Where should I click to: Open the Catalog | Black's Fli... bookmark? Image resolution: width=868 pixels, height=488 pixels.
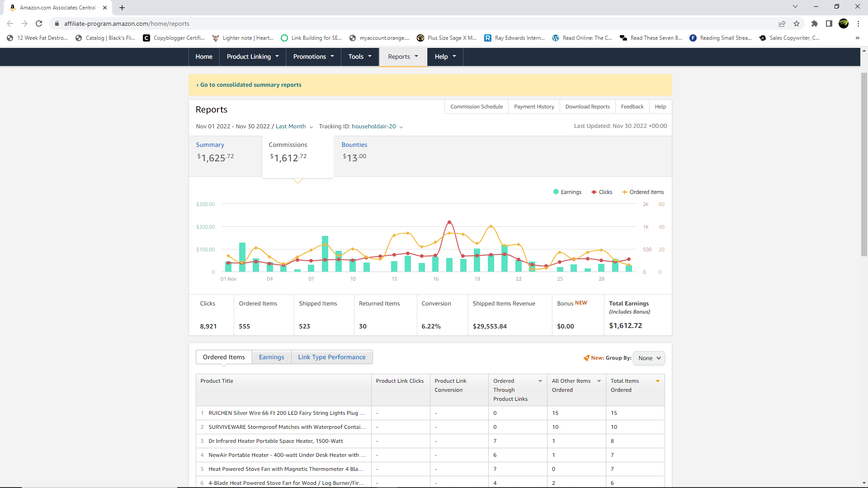click(x=105, y=38)
